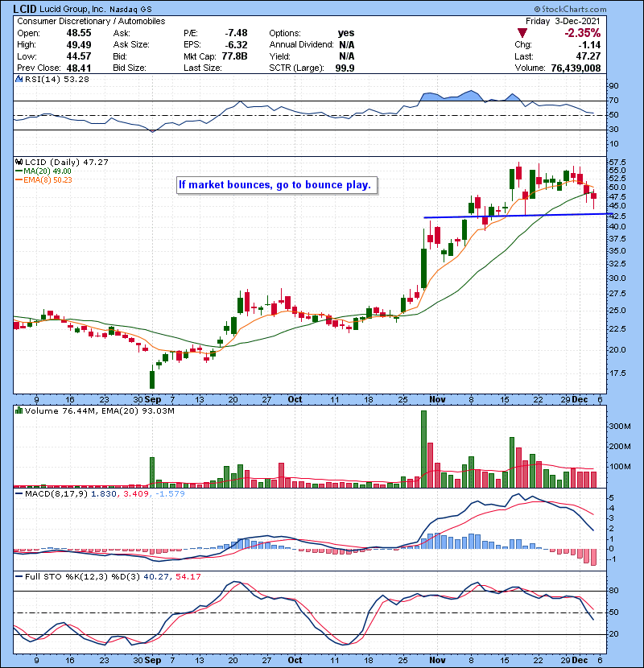Click the RSI indicator icon beside RSI(14)
Viewport: 644px width, 668px height.
19,79
